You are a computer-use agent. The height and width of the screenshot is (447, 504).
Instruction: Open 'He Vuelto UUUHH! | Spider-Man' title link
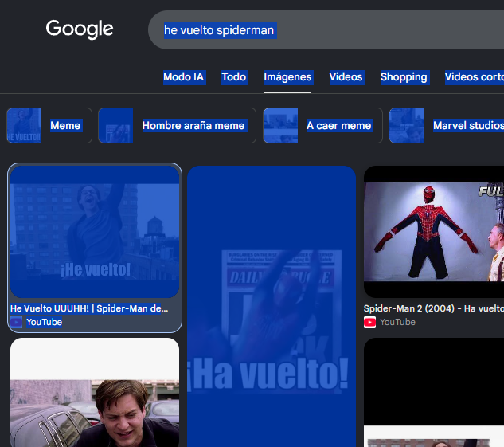tap(89, 308)
